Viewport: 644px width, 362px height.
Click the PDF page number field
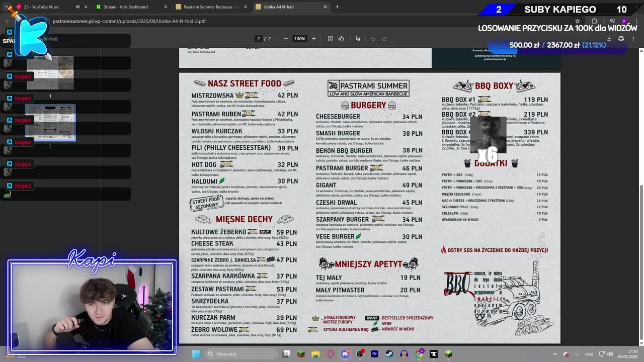pos(259,39)
